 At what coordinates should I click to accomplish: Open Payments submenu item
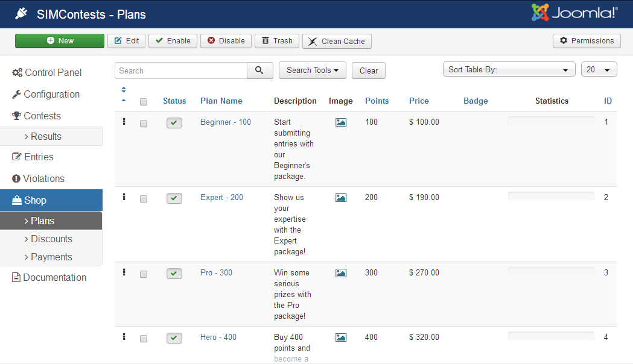coord(51,257)
